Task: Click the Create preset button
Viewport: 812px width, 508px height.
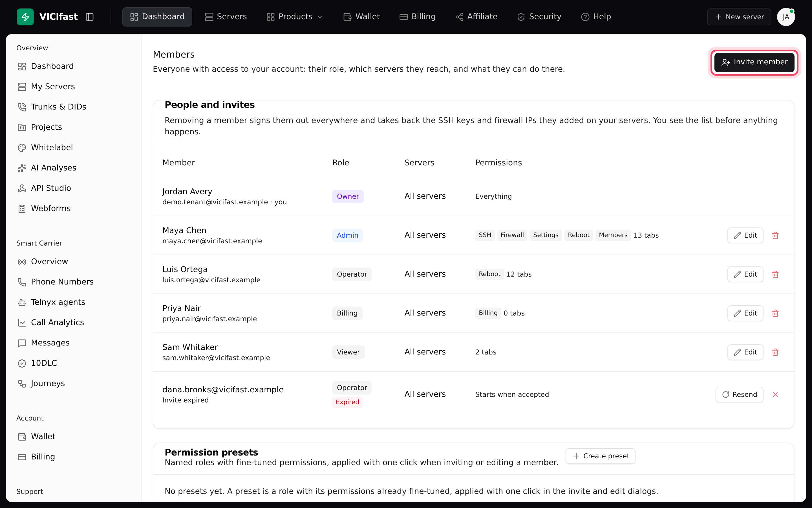Action: click(x=600, y=456)
